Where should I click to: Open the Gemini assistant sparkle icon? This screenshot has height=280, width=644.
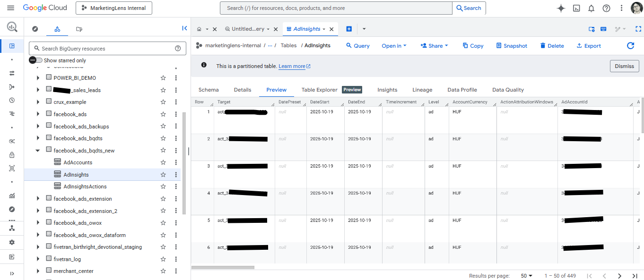tap(560, 8)
